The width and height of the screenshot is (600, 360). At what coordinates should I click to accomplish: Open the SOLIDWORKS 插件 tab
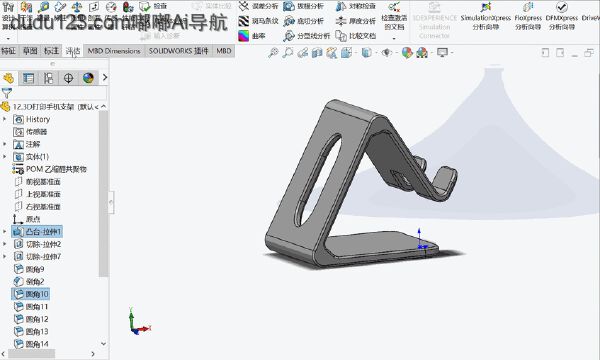point(178,51)
